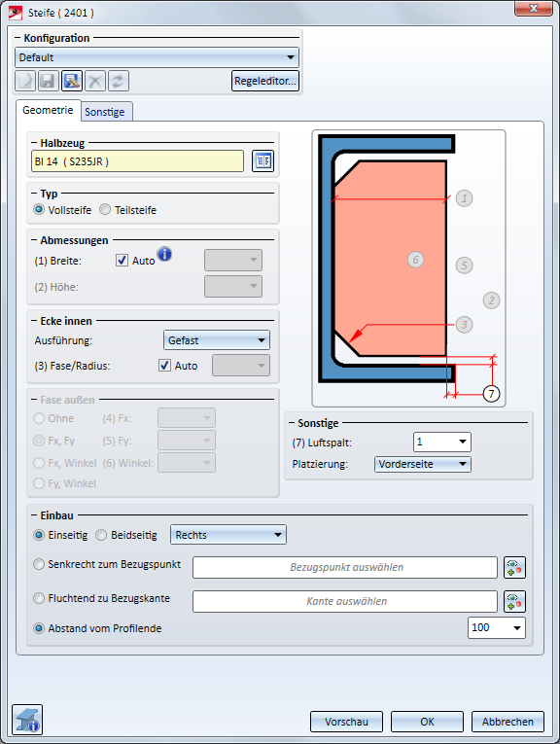560x744 pixels.
Task: Select Abstand vom Profilende option
Action: tap(39, 628)
